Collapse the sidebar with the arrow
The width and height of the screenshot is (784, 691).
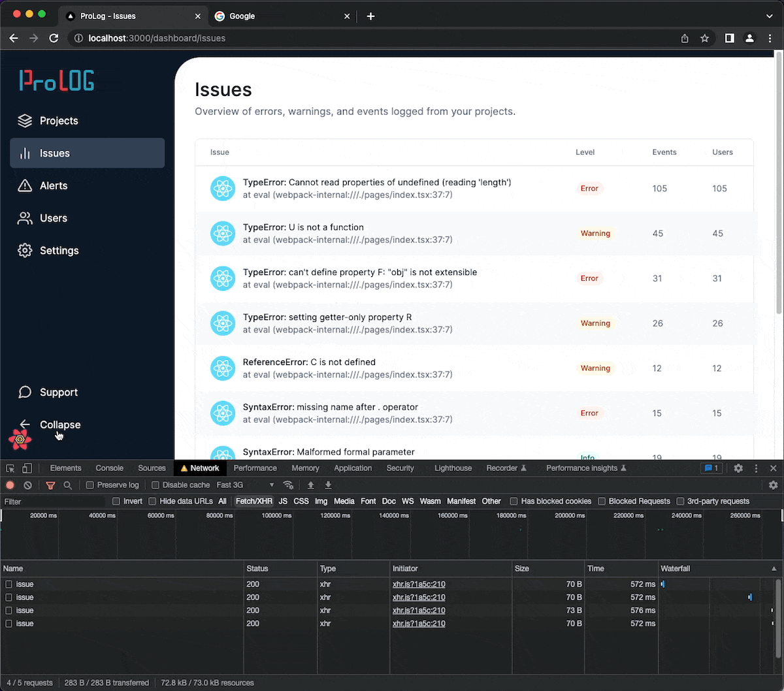pyautogui.click(x=25, y=425)
